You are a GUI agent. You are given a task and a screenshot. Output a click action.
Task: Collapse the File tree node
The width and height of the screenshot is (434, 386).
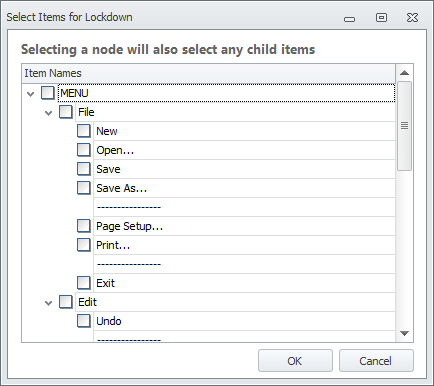(x=49, y=113)
